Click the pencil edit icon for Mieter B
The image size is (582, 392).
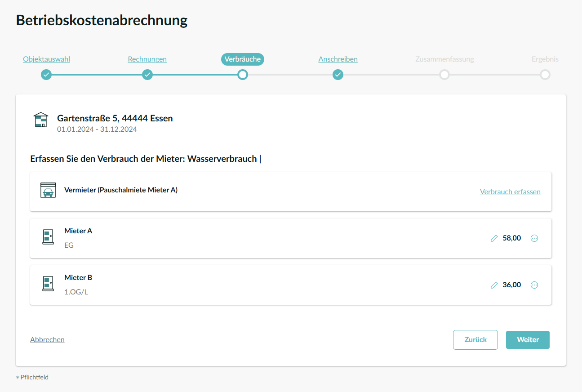click(494, 285)
